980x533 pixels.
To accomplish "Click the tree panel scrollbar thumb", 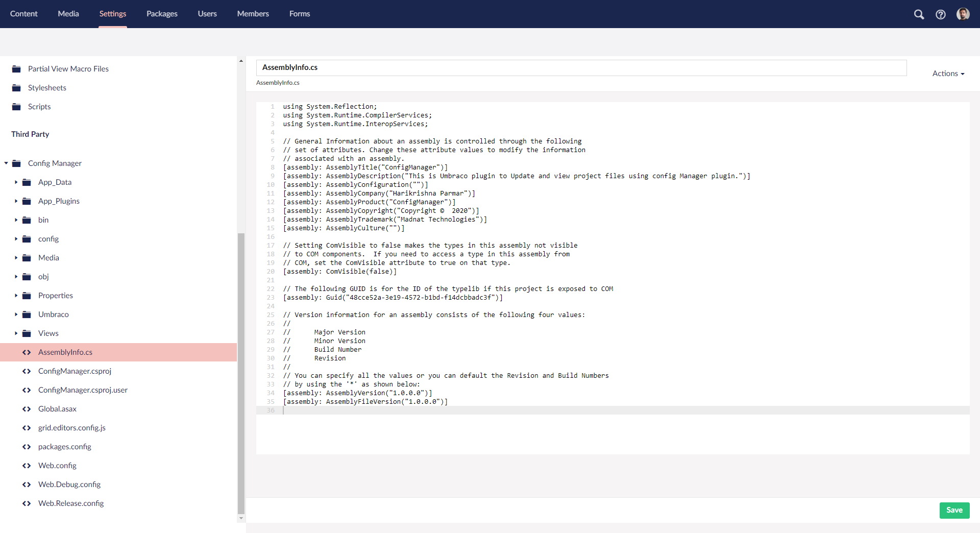I will pos(241,374).
